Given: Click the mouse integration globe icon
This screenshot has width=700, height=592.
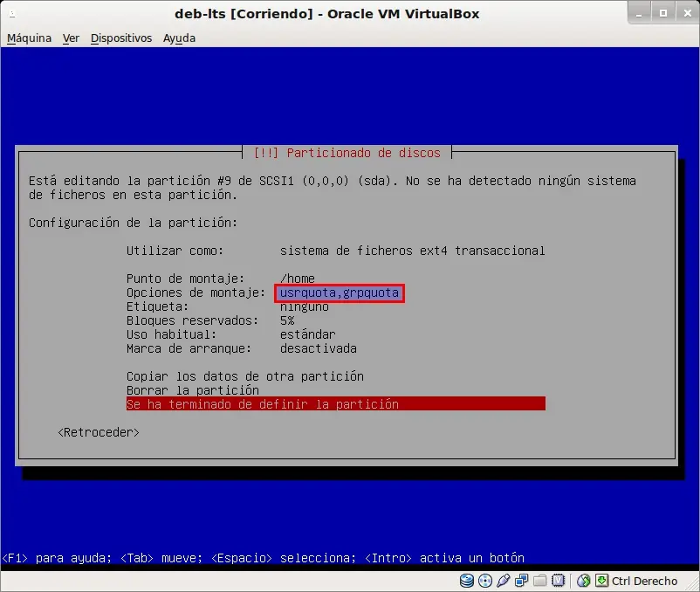Looking at the screenshot, I should [x=584, y=581].
